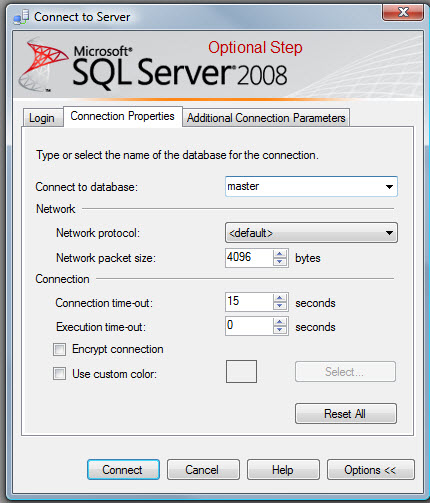This screenshot has width=430, height=503.
Task: Open the Network protocol dropdown
Action: tap(311, 233)
